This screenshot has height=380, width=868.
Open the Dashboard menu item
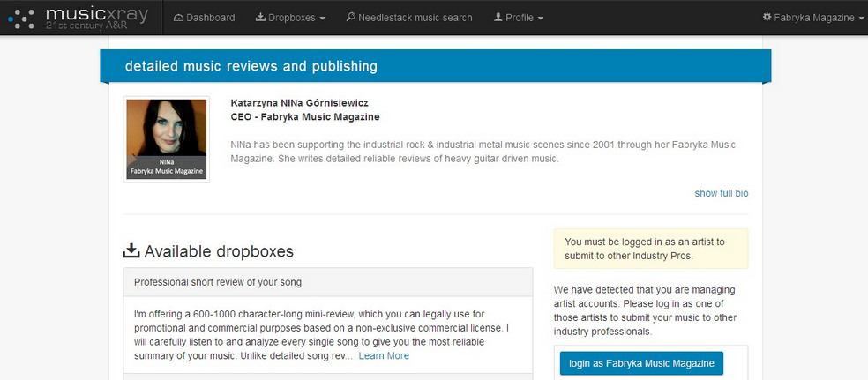pyautogui.click(x=205, y=18)
